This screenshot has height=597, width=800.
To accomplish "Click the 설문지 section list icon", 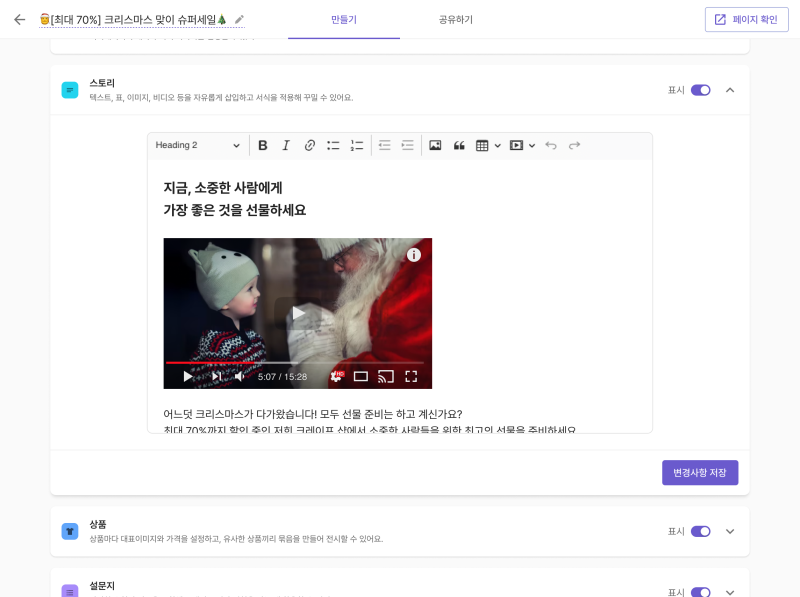I will (x=70, y=591).
